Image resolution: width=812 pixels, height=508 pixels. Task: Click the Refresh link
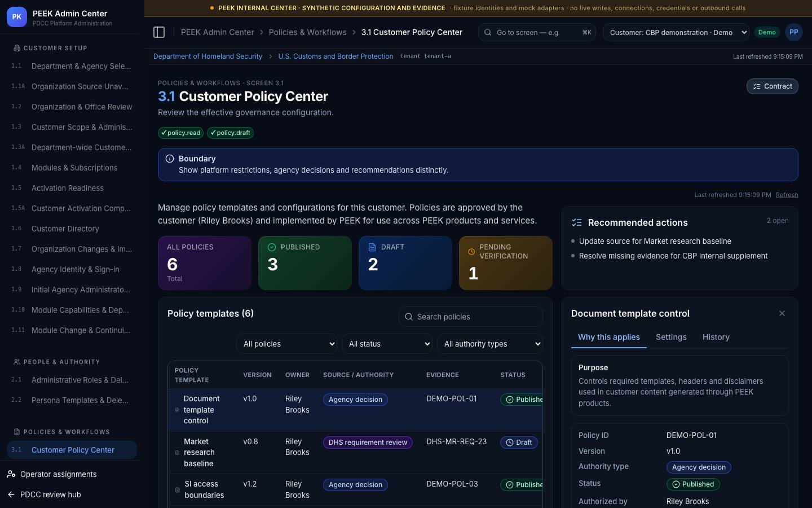tap(787, 195)
